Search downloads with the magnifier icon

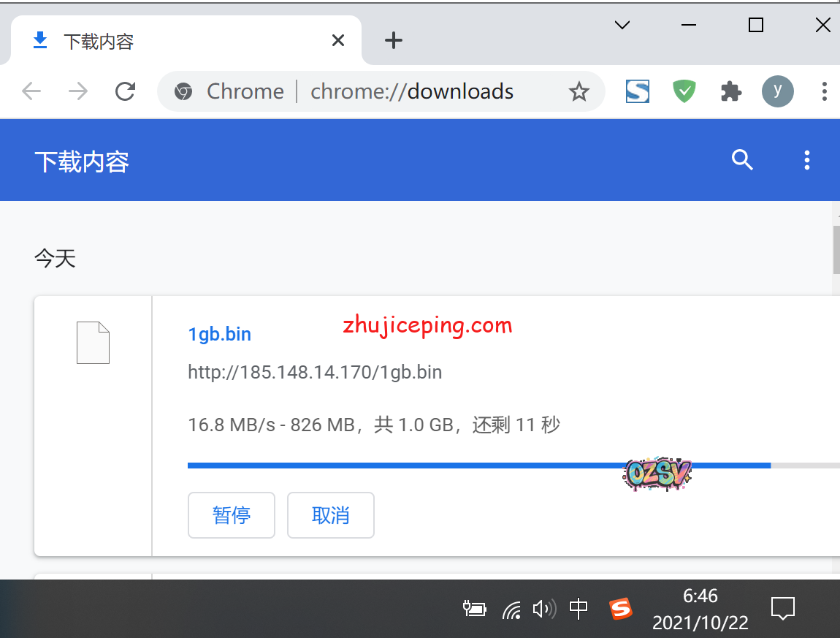click(742, 160)
